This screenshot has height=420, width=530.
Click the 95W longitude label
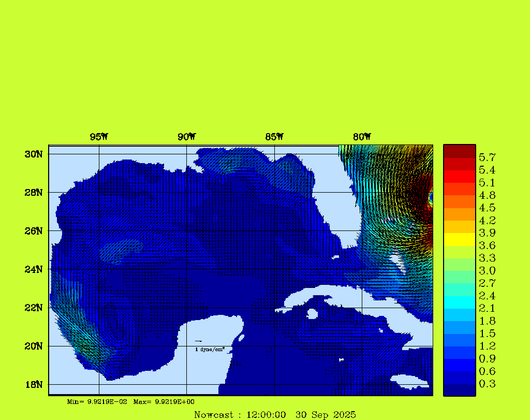point(99,137)
